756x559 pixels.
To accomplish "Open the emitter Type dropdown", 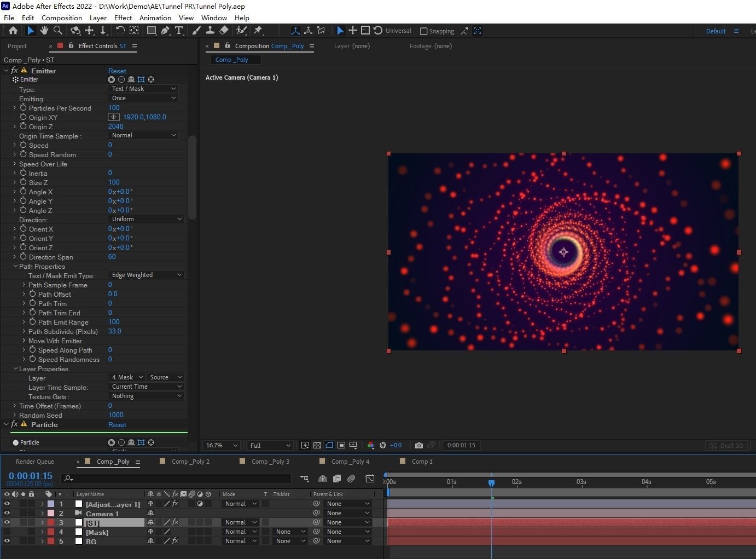I will pos(144,89).
